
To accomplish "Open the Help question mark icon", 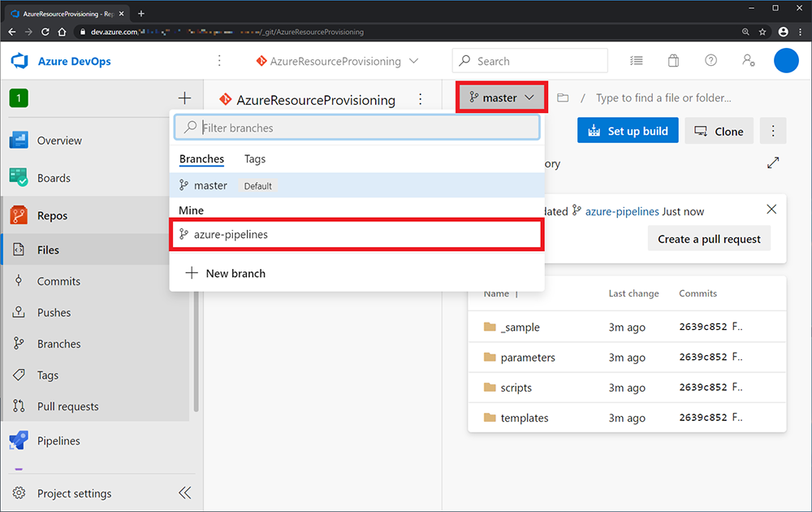I will coord(711,61).
